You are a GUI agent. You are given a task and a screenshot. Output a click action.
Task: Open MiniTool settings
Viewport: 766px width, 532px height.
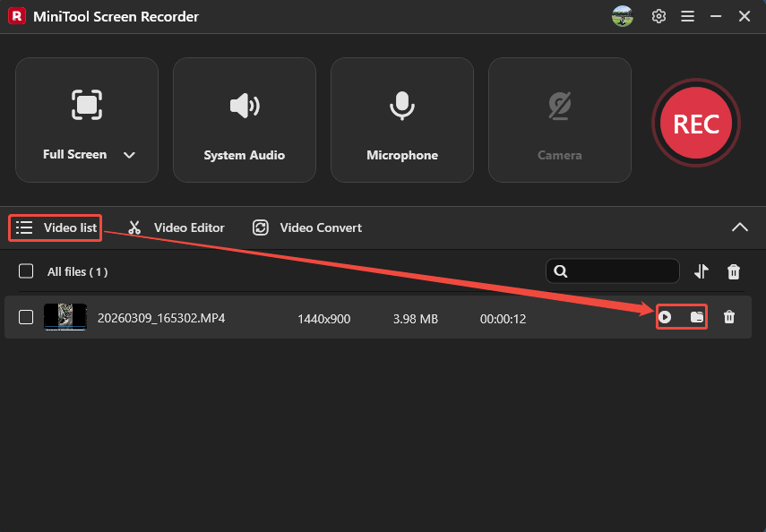(x=658, y=16)
